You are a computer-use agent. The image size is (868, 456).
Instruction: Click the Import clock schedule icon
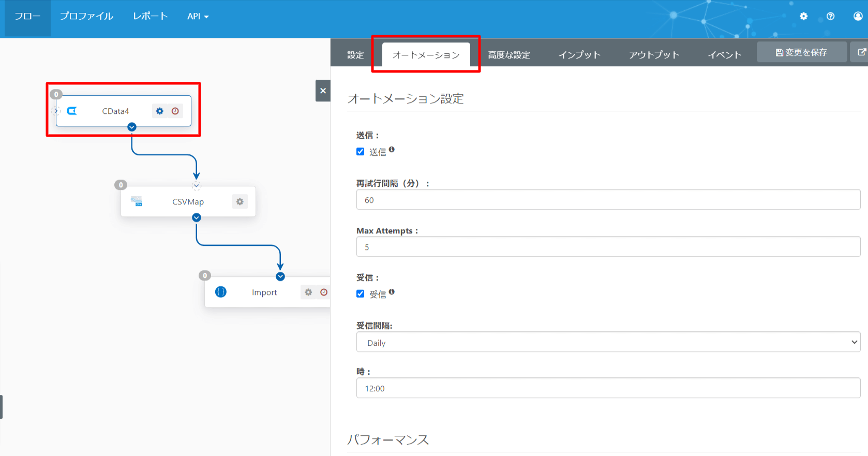tap(324, 292)
